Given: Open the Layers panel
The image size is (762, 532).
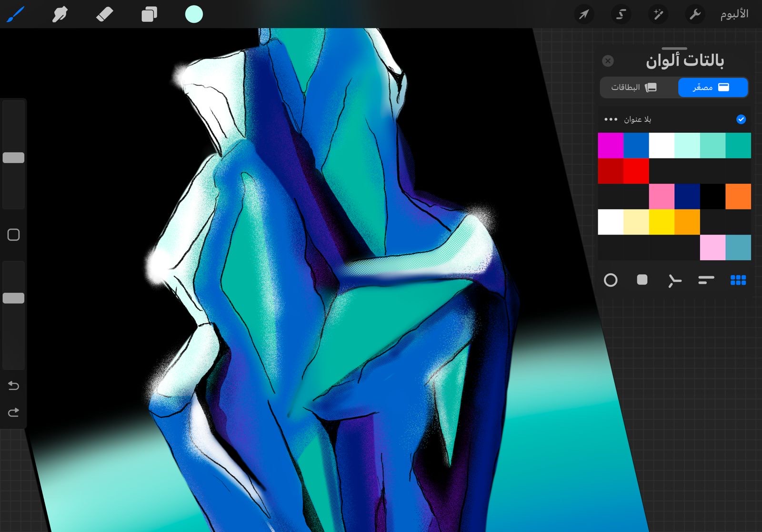Looking at the screenshot, I should (149, 14).
